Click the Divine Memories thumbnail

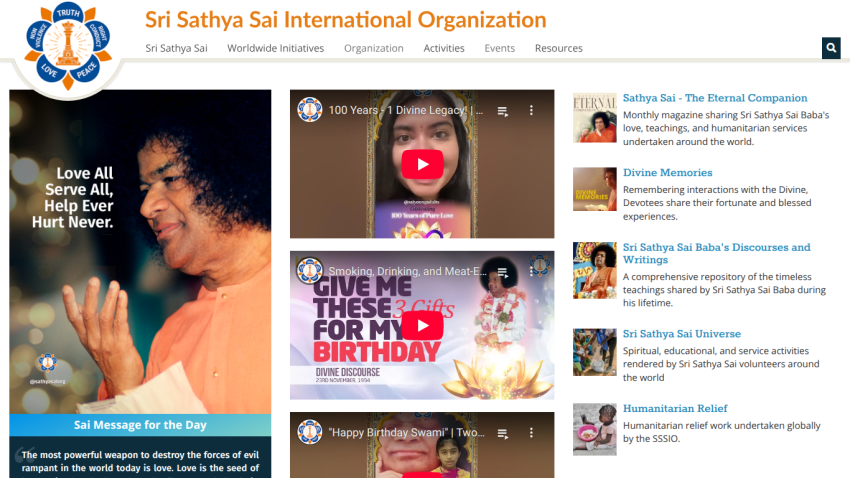coord(595,189)
